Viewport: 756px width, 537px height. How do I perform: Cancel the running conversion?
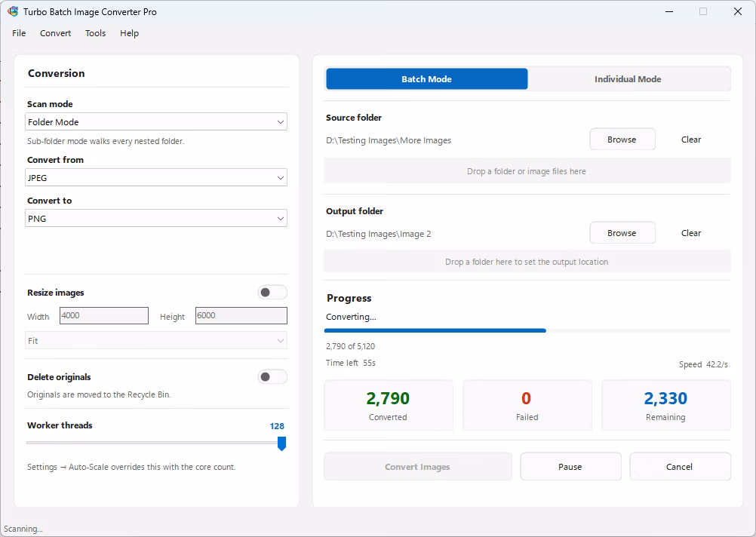679,467
